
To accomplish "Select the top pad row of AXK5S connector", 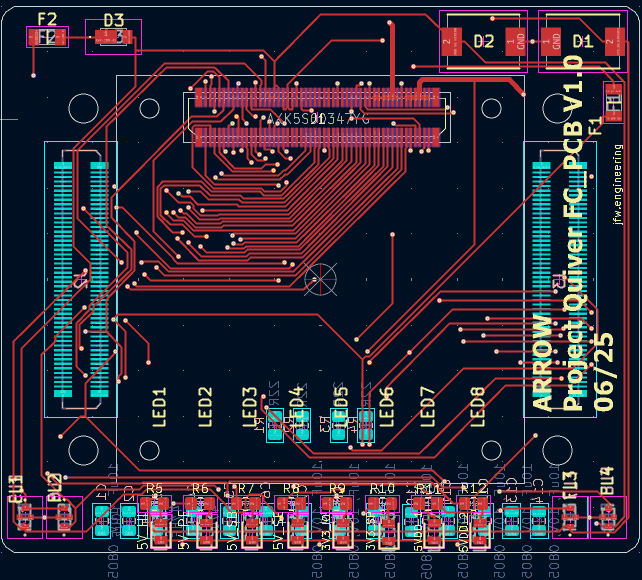I will click(x=317, y=97).
